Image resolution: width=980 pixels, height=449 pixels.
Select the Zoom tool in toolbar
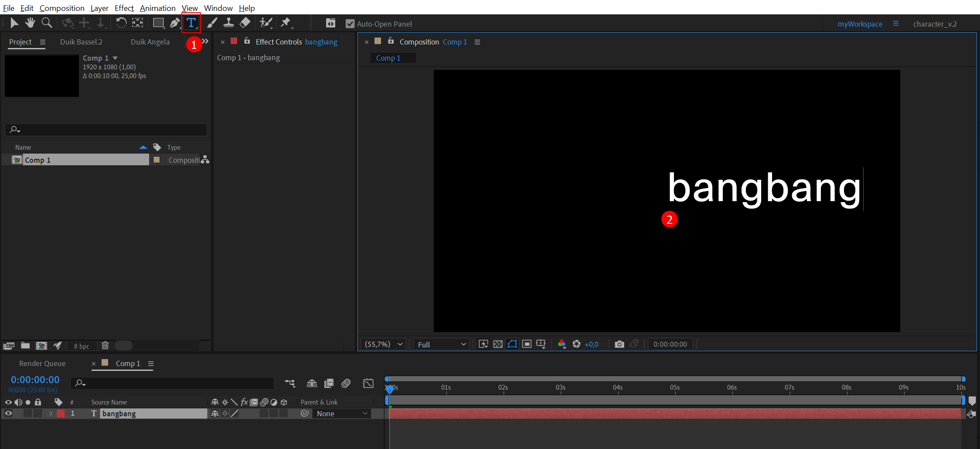(x=47, y=23)
